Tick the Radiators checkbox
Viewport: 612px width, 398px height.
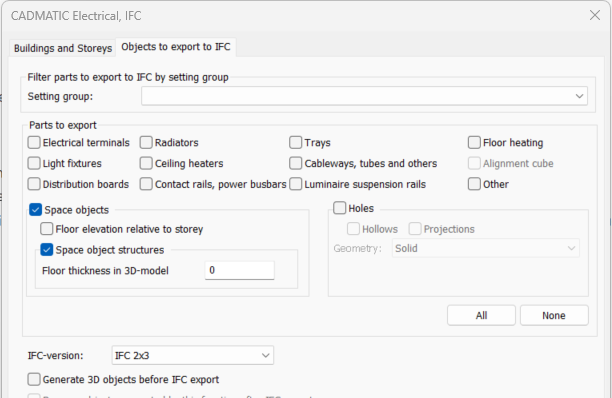[x=146, y=142]
